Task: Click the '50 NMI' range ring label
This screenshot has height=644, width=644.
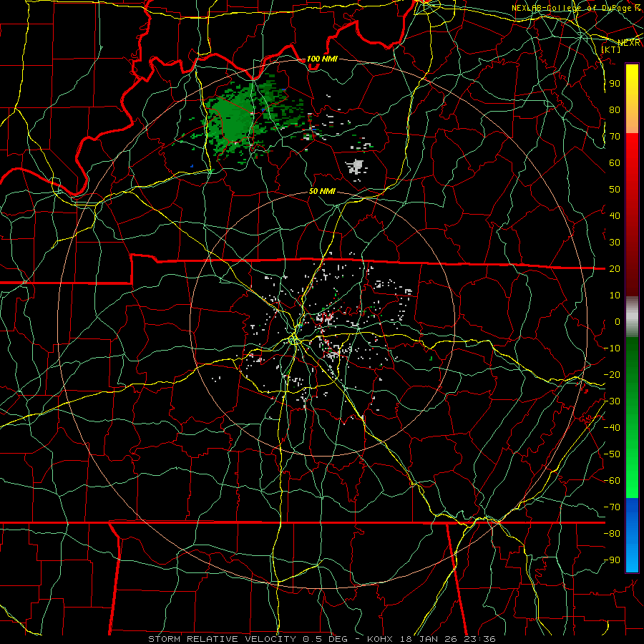Action: point(322,191)
